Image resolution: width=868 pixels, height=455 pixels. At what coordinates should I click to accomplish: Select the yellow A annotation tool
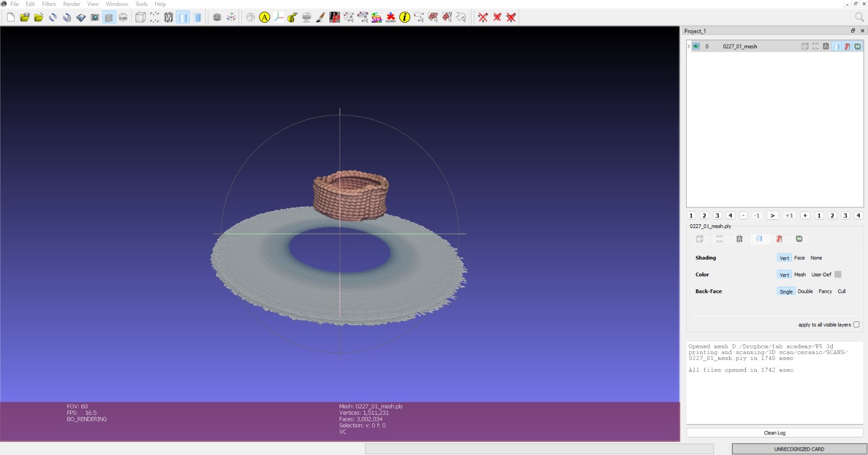click(x=265, y=17)
